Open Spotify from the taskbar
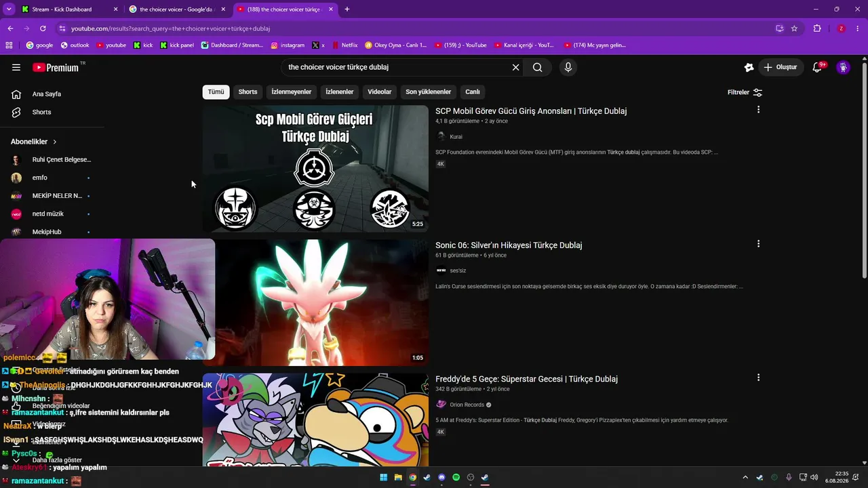 click(456, 477)
